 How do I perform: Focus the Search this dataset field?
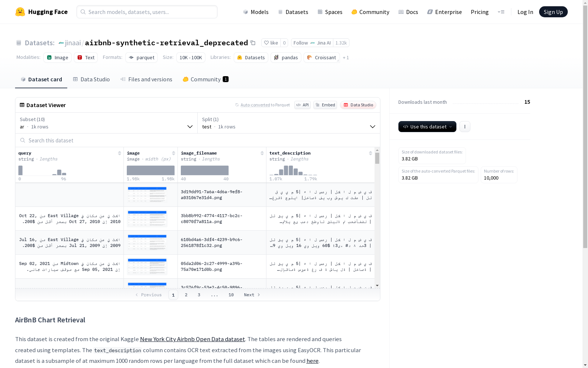pyautogui.click(x=198, y=140)
